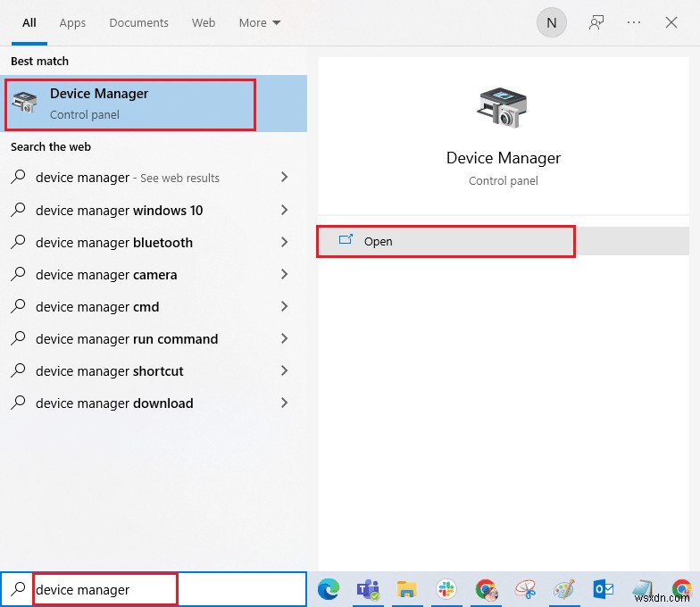
Task: Open Microsoft Edge from the taskbar
Action: (329, 589)
